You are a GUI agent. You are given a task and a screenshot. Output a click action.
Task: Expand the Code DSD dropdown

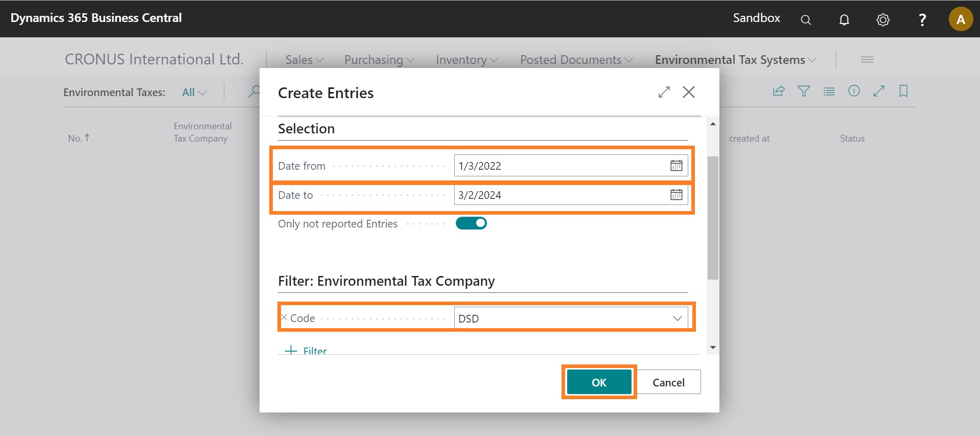coord(677,318)
